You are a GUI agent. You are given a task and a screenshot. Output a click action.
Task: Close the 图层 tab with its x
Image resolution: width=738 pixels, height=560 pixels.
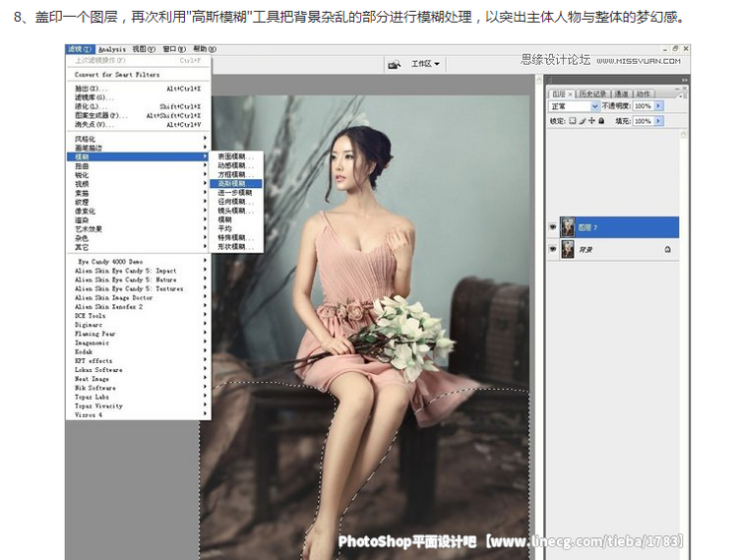pyautogui.click(x=570, y=94)
